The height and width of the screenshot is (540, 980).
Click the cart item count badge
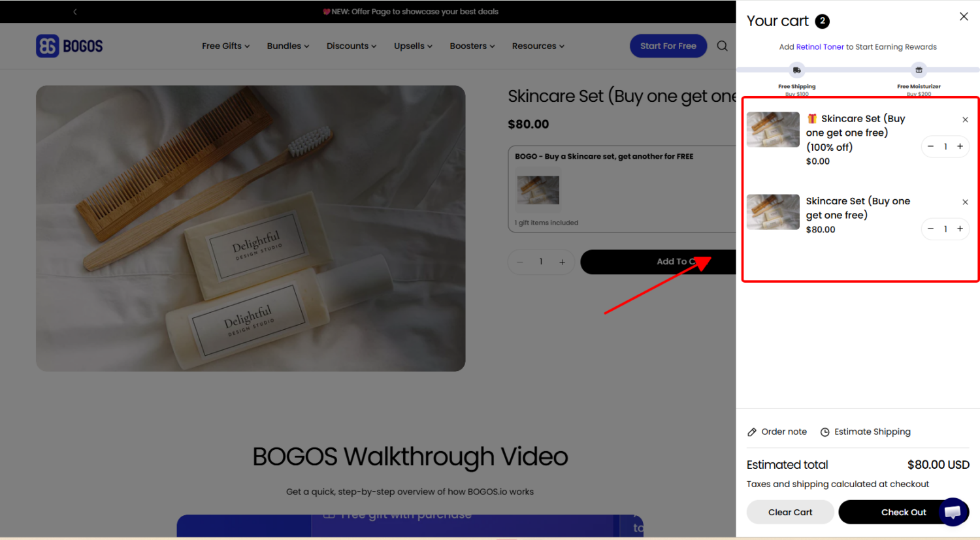[822, 21]
